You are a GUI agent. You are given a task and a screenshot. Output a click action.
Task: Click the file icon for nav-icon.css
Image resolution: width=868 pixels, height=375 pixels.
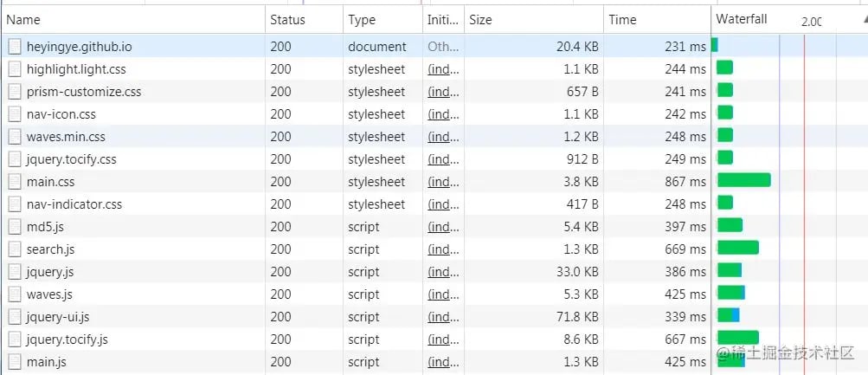pos(15,114)
